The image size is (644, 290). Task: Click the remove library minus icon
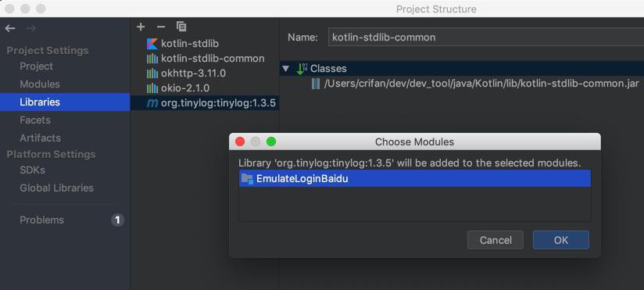click(161, 27)
